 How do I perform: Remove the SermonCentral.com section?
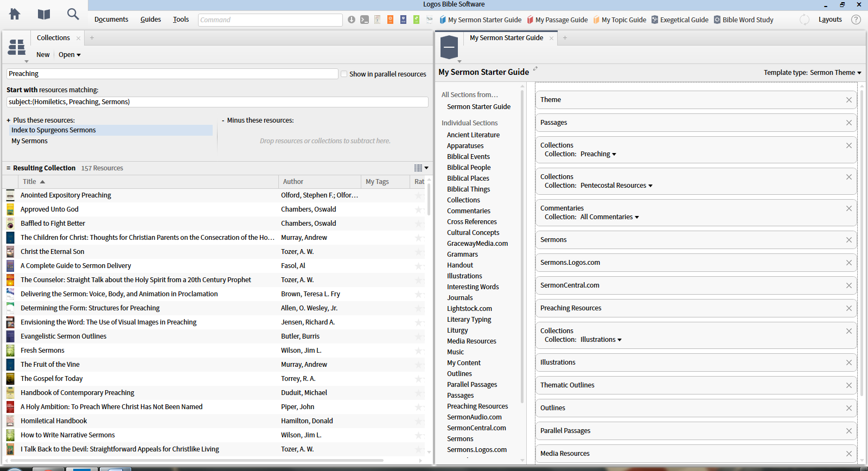tap(849, 285)
